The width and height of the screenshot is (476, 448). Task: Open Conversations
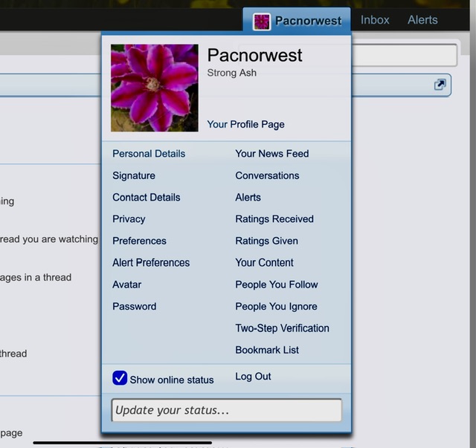(268, 175)
